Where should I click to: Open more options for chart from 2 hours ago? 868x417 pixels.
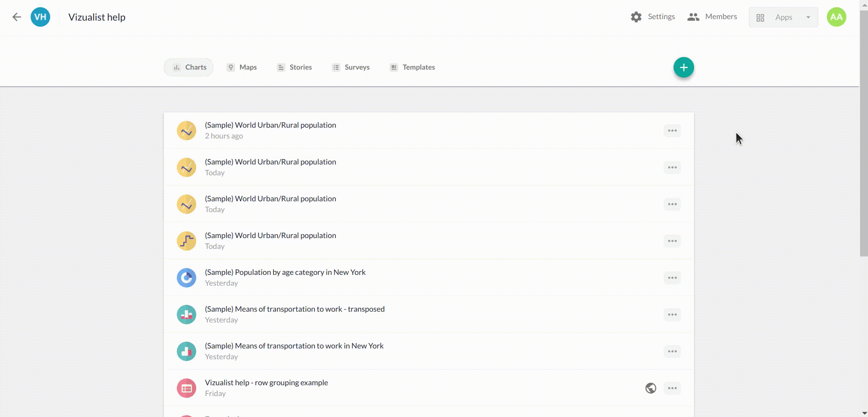tap(672, 131)
